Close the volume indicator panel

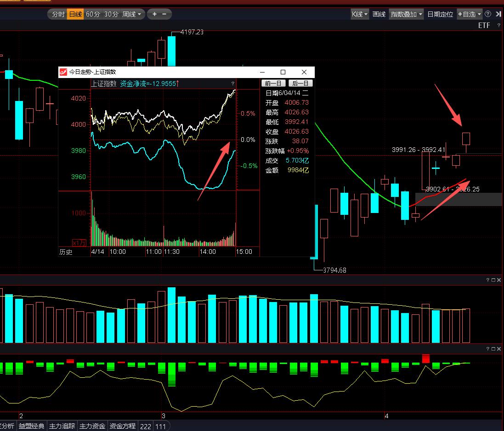499,280
